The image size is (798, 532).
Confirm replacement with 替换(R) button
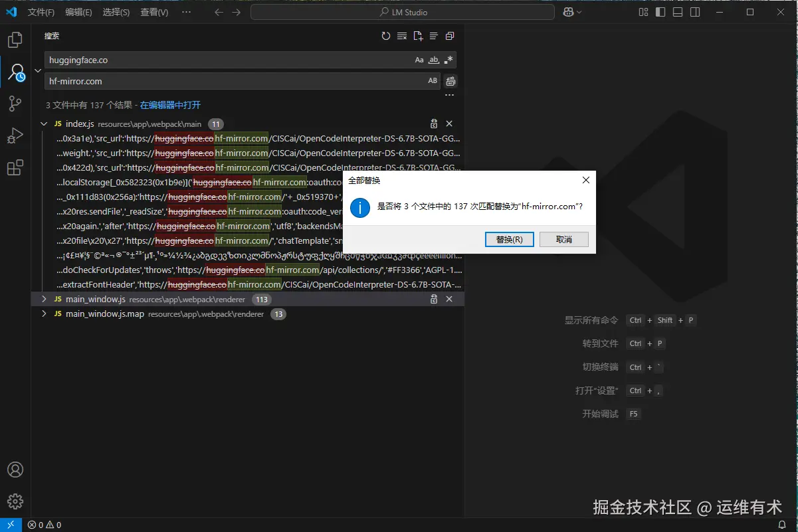[509, 239]
